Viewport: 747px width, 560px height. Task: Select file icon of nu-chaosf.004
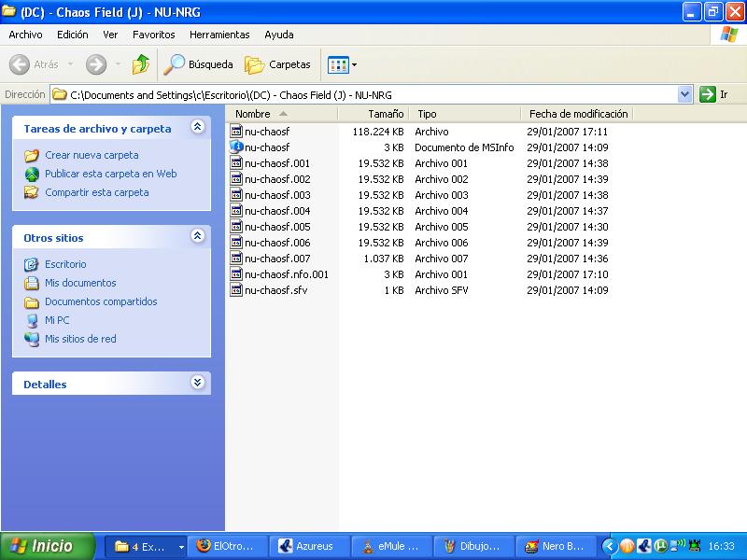pos(236,211)
